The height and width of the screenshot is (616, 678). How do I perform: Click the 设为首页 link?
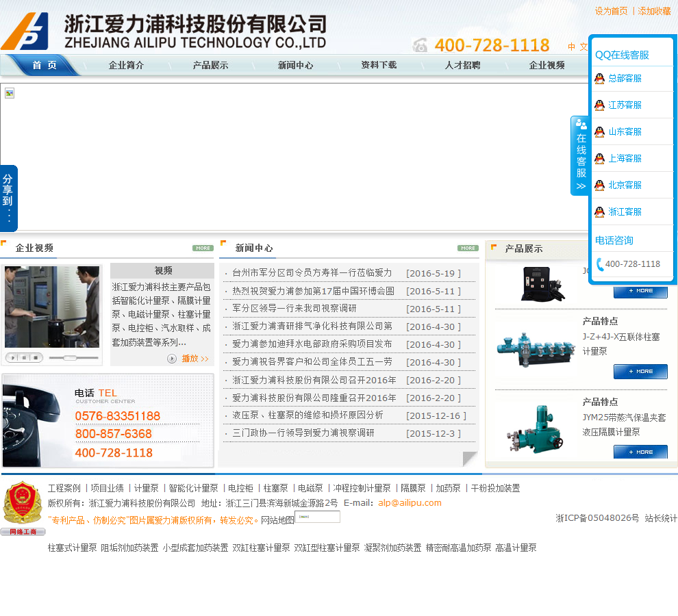pyautogui.click(x=612, y=11)
